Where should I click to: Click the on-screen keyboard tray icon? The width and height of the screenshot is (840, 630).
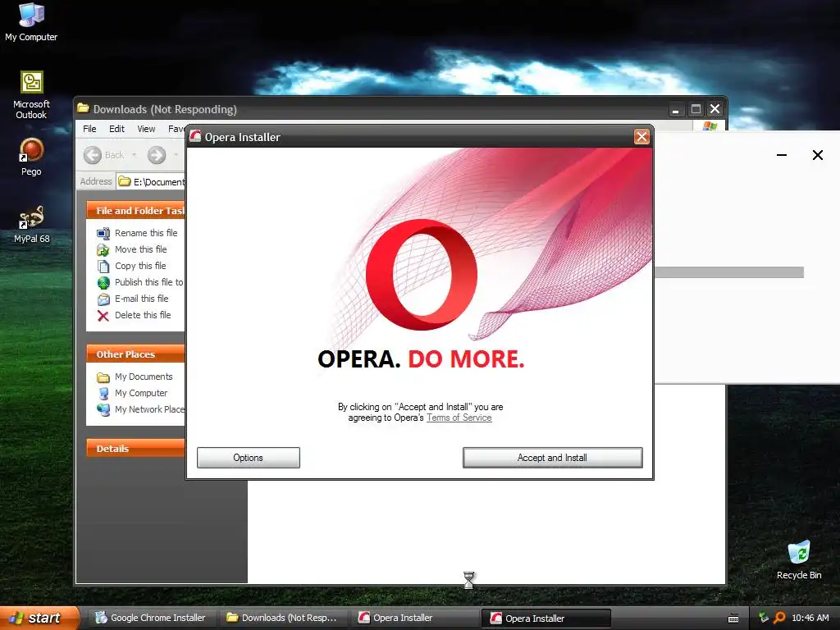(x=733, y=619)
